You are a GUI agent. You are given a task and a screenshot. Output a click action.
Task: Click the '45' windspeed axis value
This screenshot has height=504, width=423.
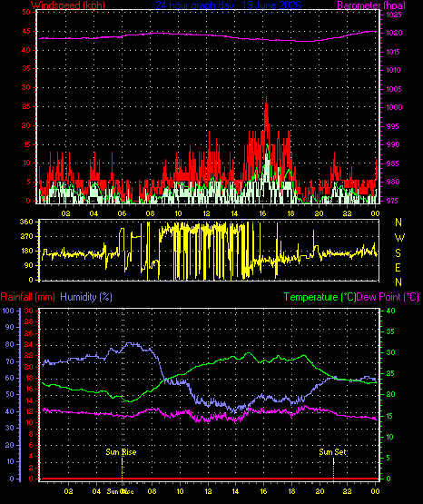[x=26, y=31]
